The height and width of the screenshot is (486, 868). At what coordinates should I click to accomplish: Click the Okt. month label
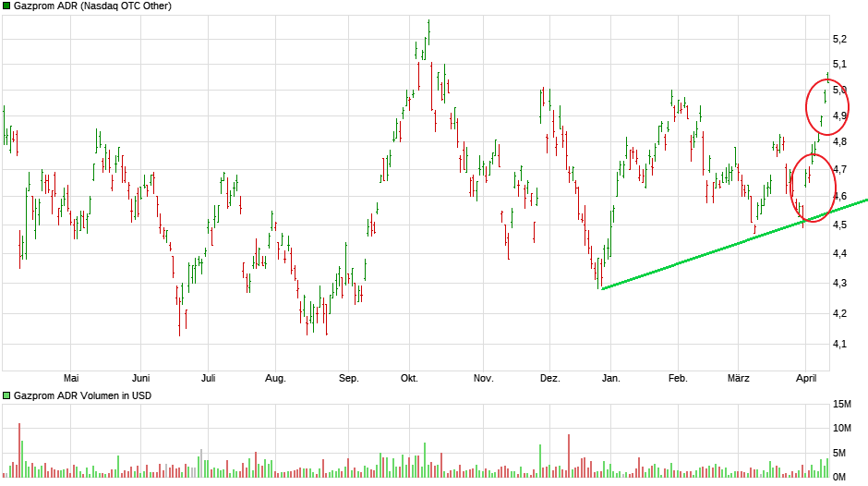pos(409,379)
